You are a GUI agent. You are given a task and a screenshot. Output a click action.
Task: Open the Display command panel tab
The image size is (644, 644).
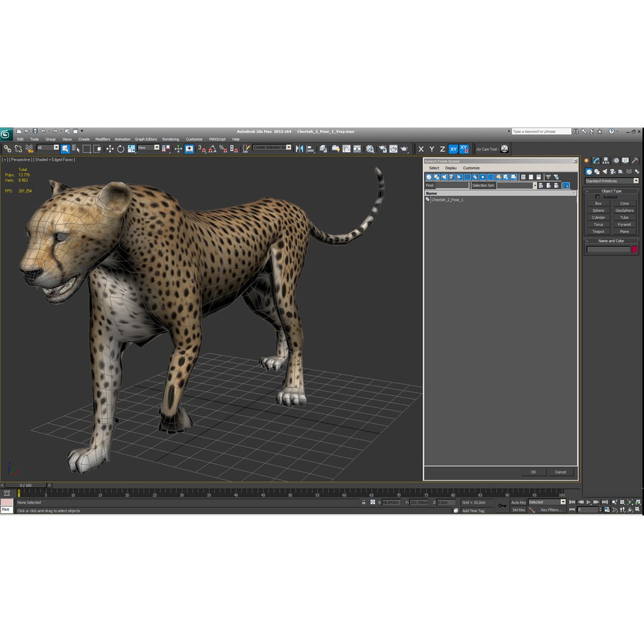(x=625, y=160)
